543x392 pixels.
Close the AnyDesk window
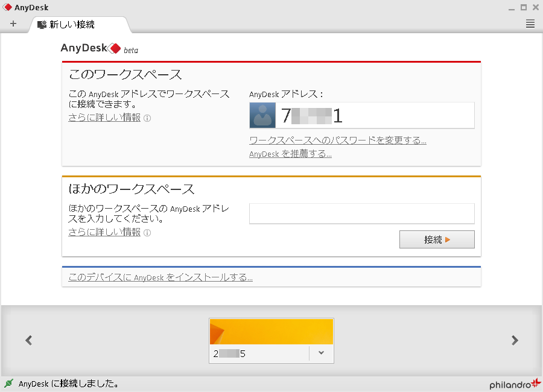(536, 7)
